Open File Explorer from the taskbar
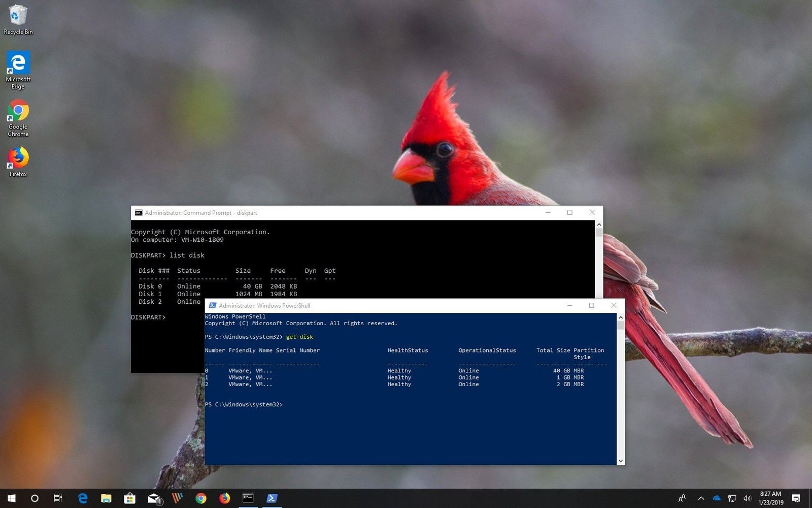Viewport: 812px width, 508px height. (x=106, y=498)
